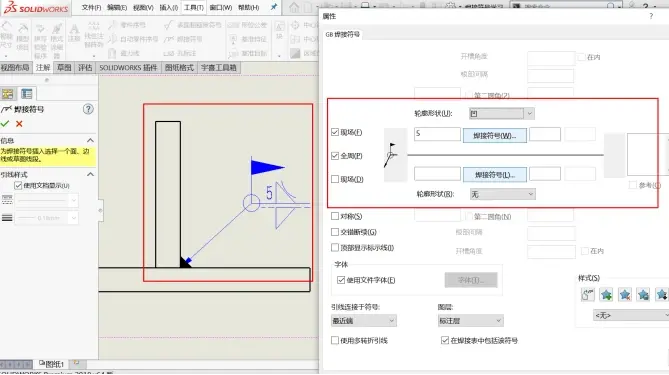This screenshot has height=375, width=669.
Task: Open 工具(T) menu
Action: pyautogui.click(x=194, y=8)
